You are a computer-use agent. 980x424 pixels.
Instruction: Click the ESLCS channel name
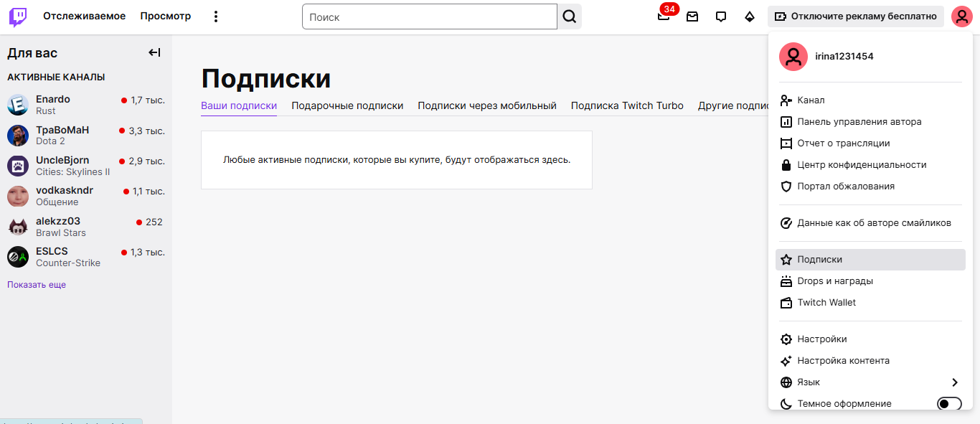click(x=52, y=251)
